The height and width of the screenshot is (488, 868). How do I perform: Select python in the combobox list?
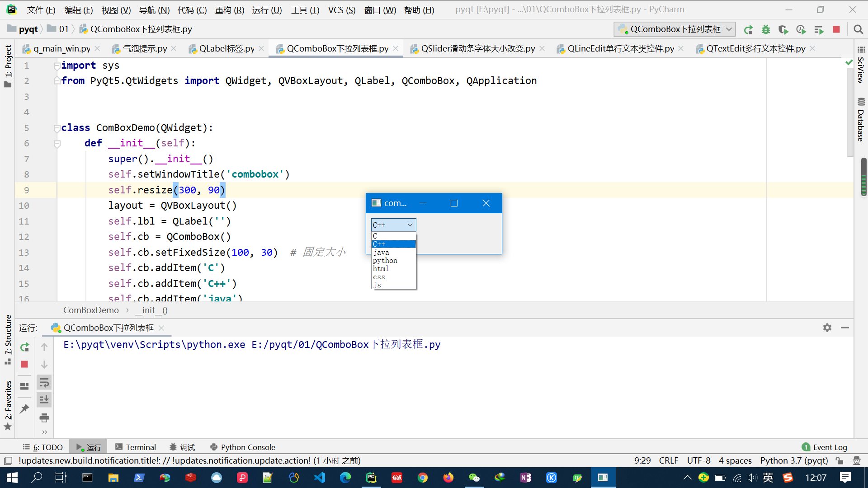click(385, 261)
